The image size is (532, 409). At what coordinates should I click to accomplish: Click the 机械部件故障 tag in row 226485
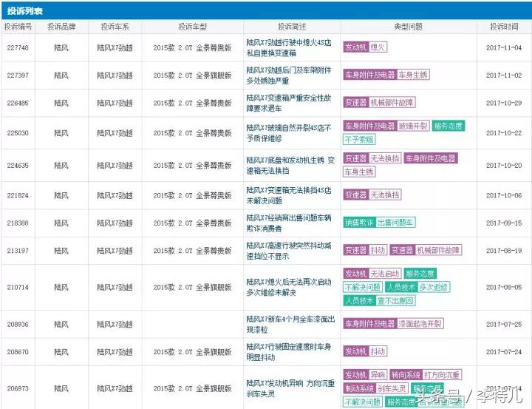click(392, 102)
